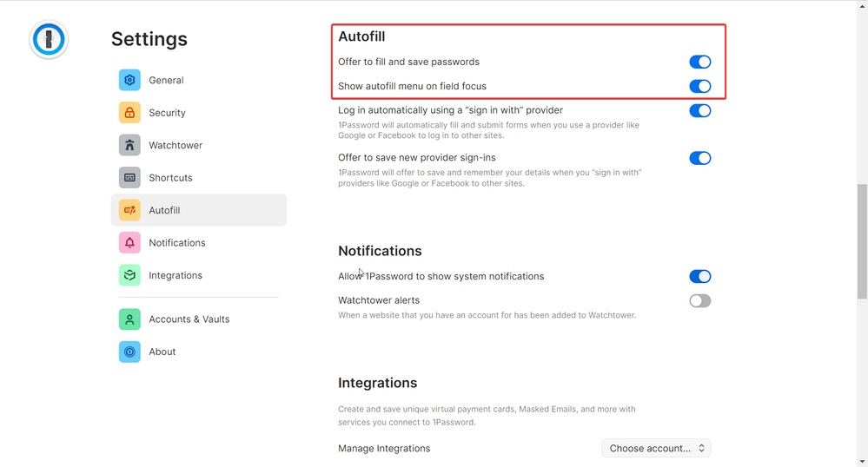The width and height of the screenshot is (868, 467).
Task: Toggle Show autofill menu on field focus
Action: click(699, 86)
